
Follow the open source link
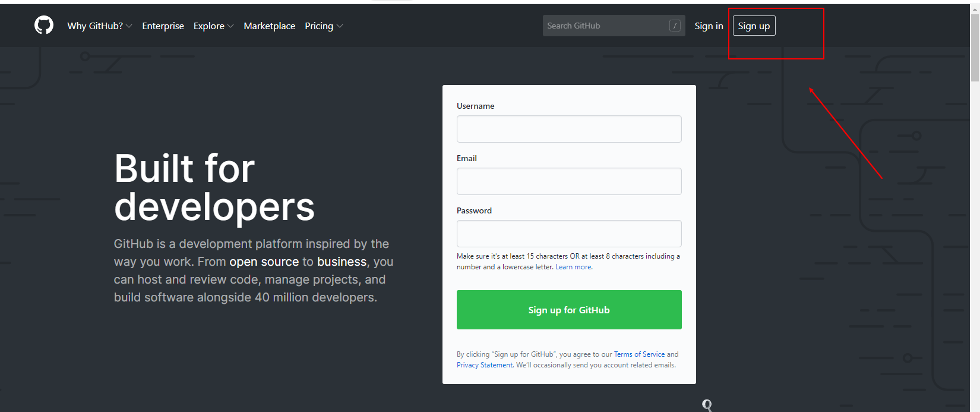click(264, 262)
